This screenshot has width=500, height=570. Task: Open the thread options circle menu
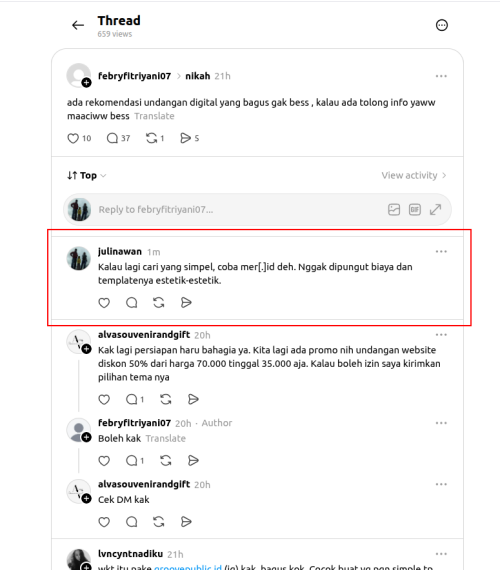coord(441,25)
